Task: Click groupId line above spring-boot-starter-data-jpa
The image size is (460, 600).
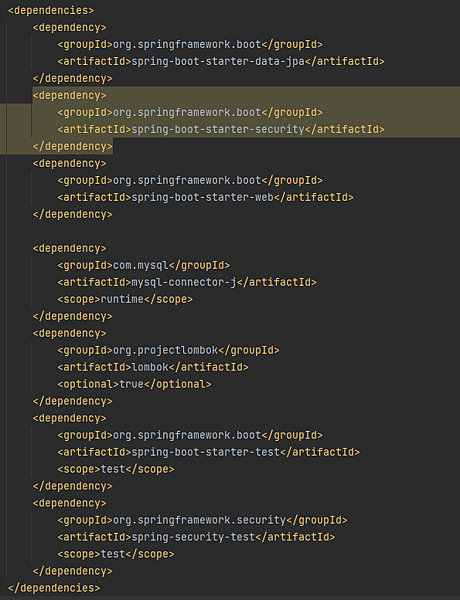Action: tap(190, 44)
